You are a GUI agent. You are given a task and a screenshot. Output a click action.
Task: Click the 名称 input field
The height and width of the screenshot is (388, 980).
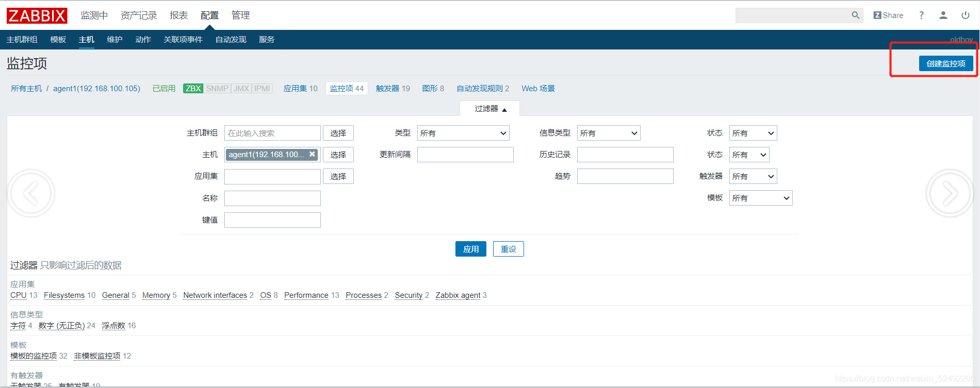272,198
